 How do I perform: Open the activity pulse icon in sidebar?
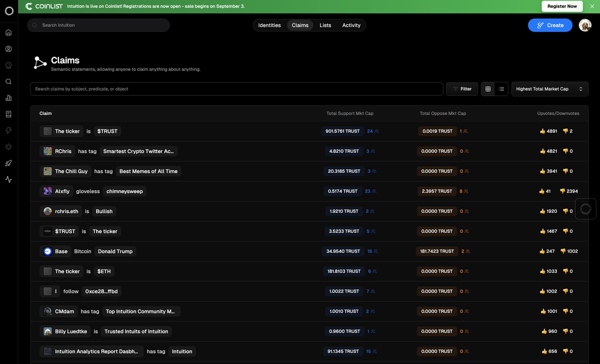coord(8,179)
